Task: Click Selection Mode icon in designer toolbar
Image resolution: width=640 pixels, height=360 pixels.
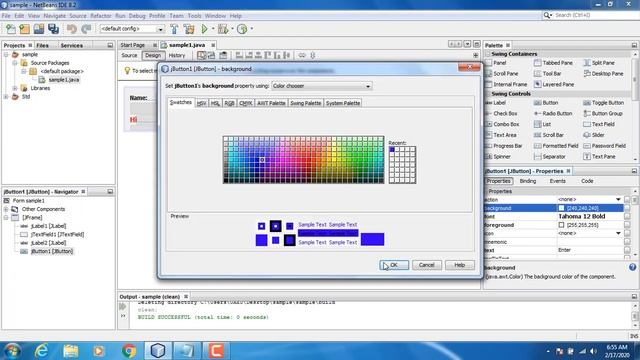Action: click(x=202, y=55)
